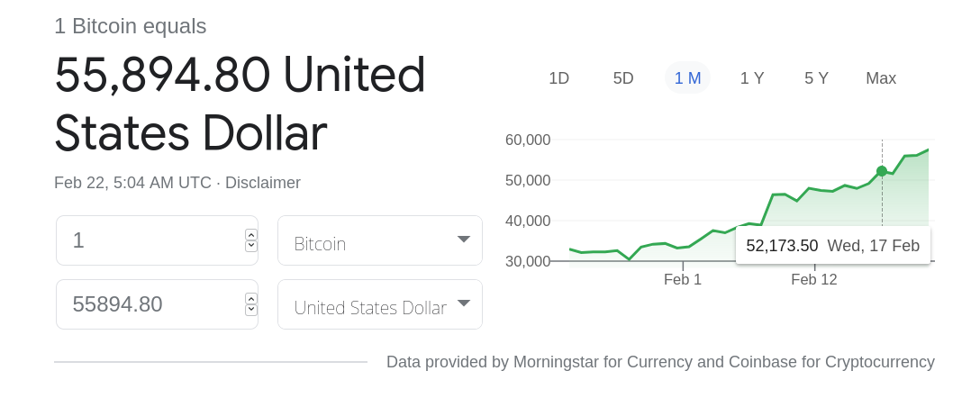Show the 5 Y chart range
This screenshot has height=398, width=980.
coord(816,78)
